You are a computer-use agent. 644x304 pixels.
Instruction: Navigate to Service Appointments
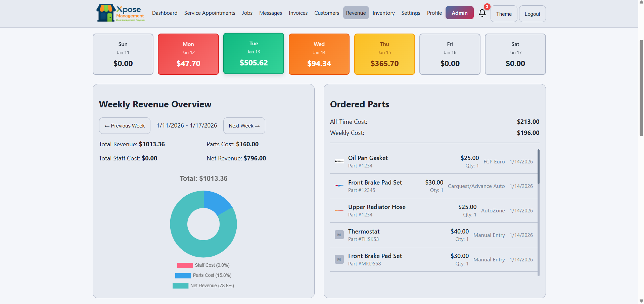(x=210, y=13)
